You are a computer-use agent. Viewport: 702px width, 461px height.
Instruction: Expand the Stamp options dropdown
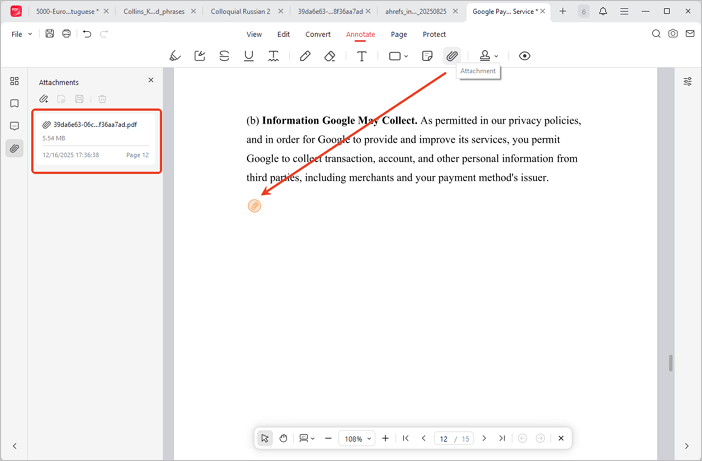[496, 56]
